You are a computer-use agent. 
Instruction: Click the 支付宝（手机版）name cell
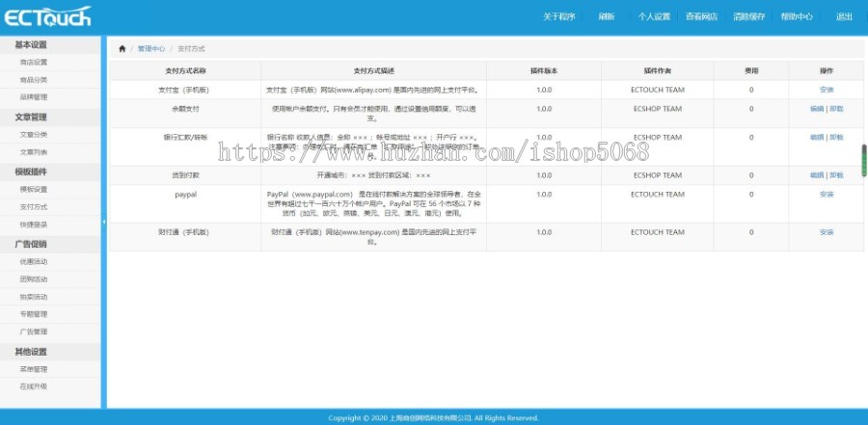click(185, 90)
